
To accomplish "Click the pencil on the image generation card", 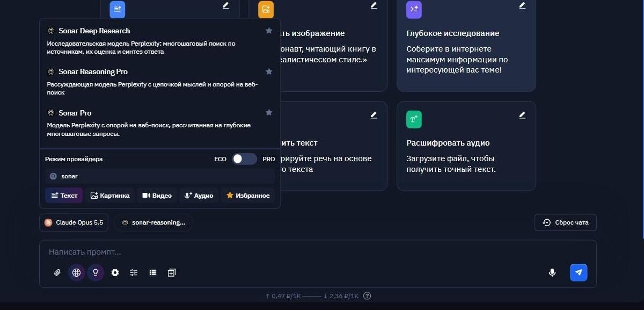I will pyautogui.click(x=374, y=5).
